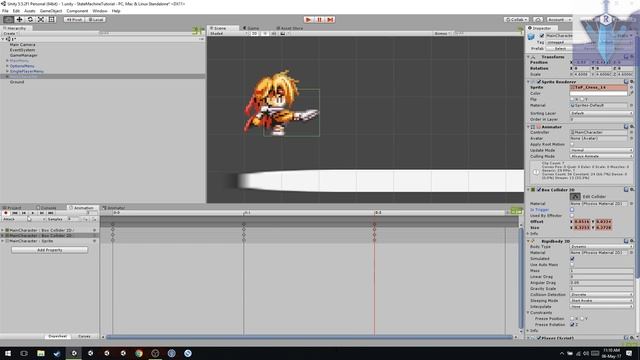Open the Account dropdown
Viewport: 640px width, 360px height.
pos(559,19)
